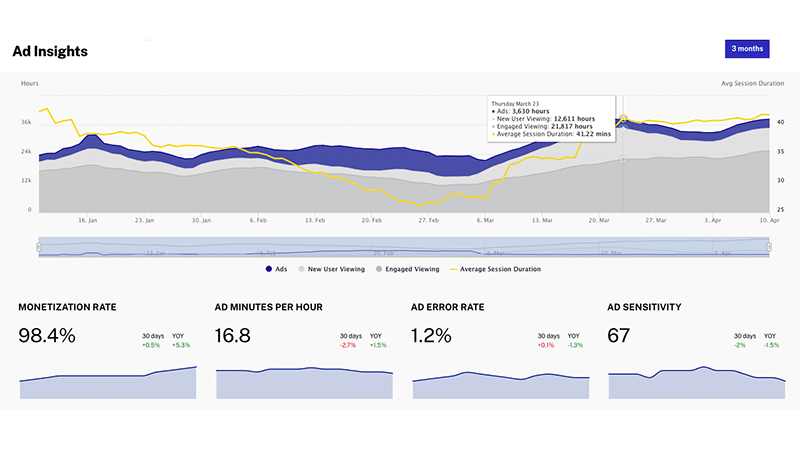Click the Ad Sensitivity title
The width and height of the screenshot is (800, 450).
coord(645,306)
